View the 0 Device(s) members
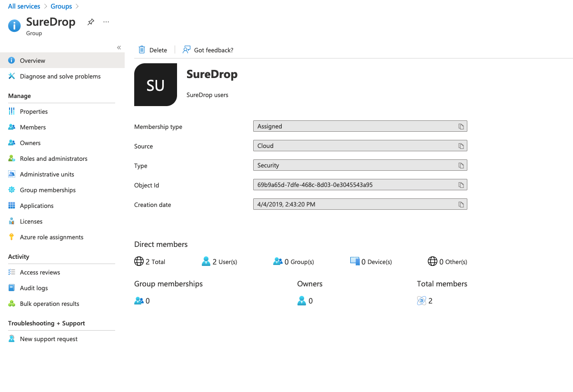The height and width of the screenshot is (392, 573). pyautogui.click(x=371, y=262)
